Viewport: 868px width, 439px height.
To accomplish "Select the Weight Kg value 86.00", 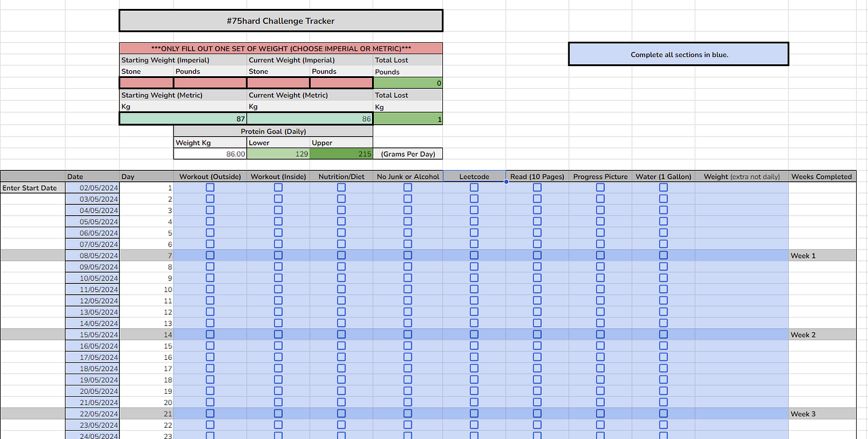I will (x=210, y=154).
